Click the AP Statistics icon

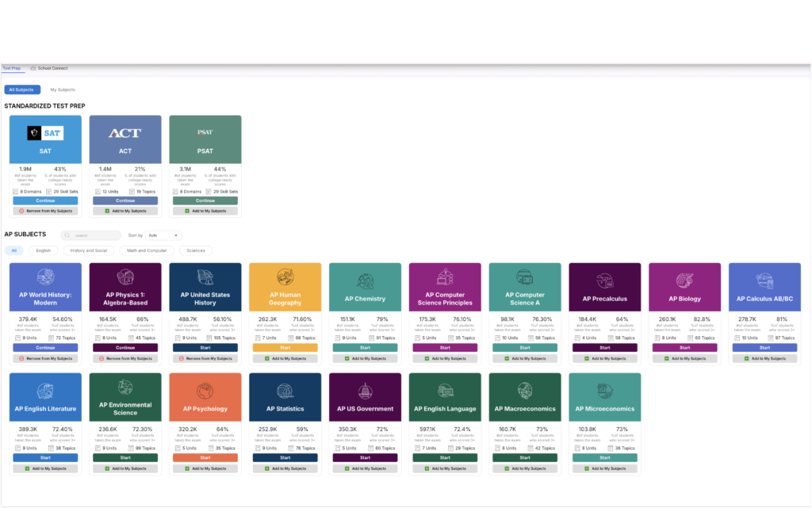pos(285,391)
